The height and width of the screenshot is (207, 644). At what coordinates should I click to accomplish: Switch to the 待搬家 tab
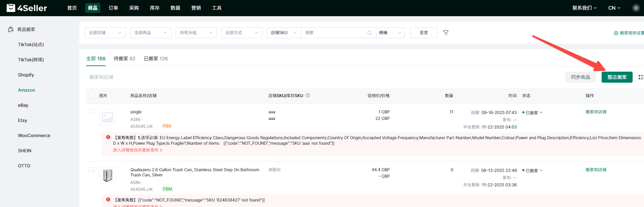(124, 59)
